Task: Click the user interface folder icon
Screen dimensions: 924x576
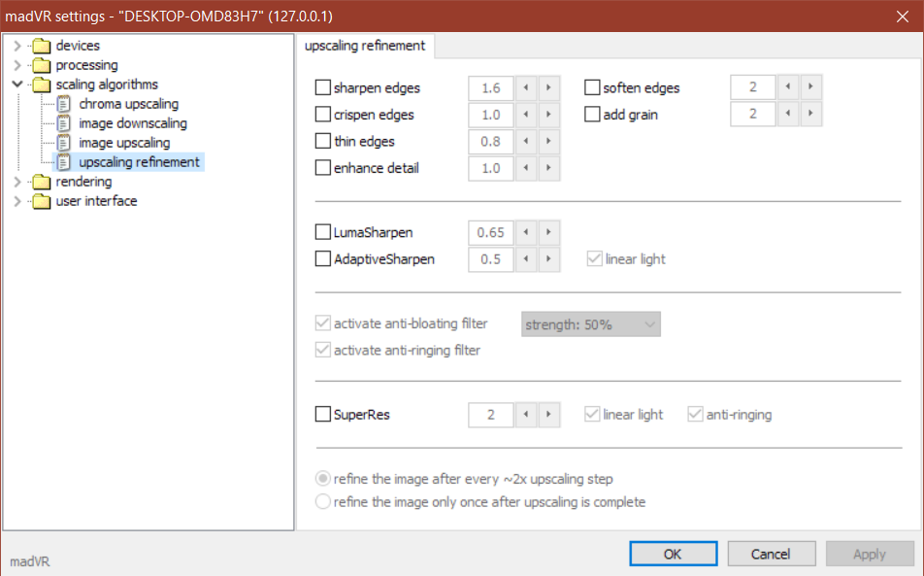Action: click(x=41, y=201)
